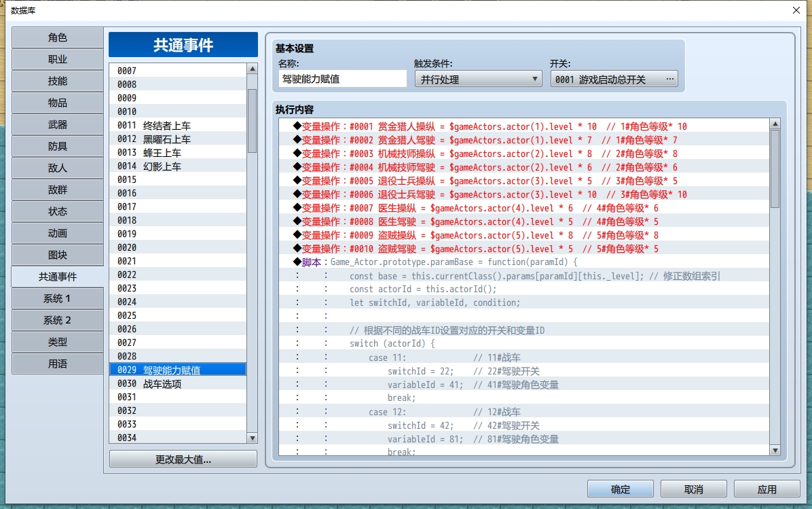Click up arrow of 执行内容 scrollbar
Viewport: 812px width, 509px height.
pos(775,124)
